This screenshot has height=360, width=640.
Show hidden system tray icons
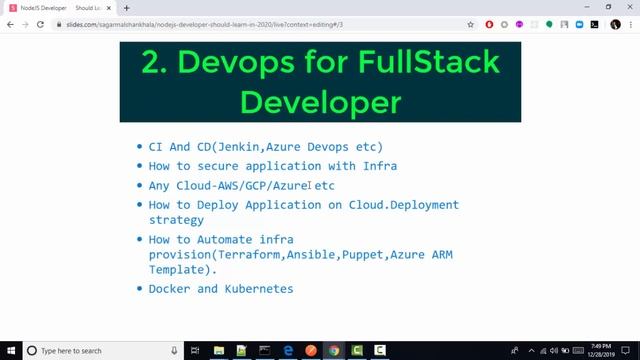point(531,351)
